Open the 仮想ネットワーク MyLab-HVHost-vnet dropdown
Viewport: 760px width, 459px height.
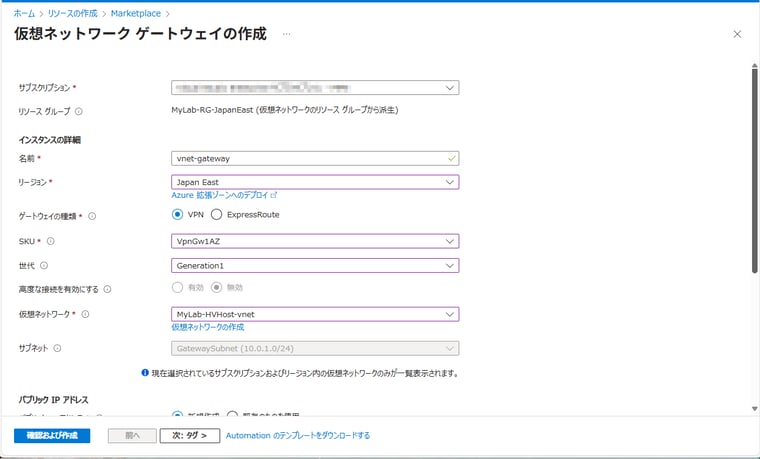[x=315, y=314]
